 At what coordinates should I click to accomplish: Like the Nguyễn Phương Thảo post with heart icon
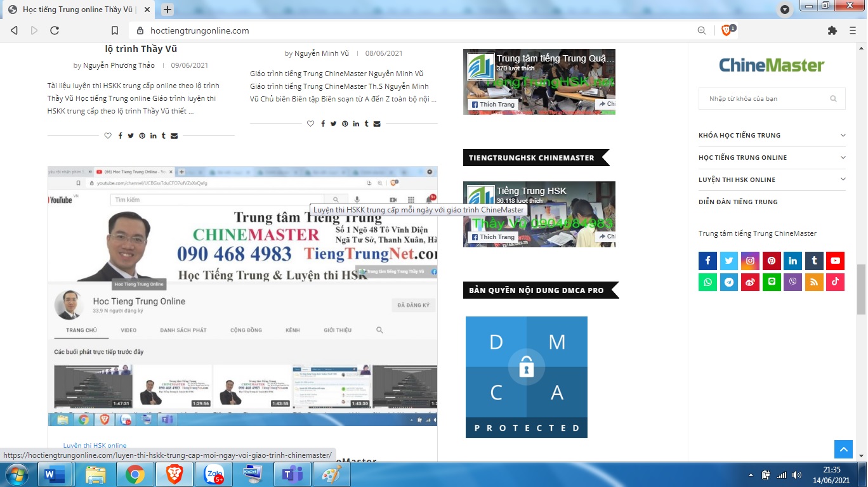108,136
